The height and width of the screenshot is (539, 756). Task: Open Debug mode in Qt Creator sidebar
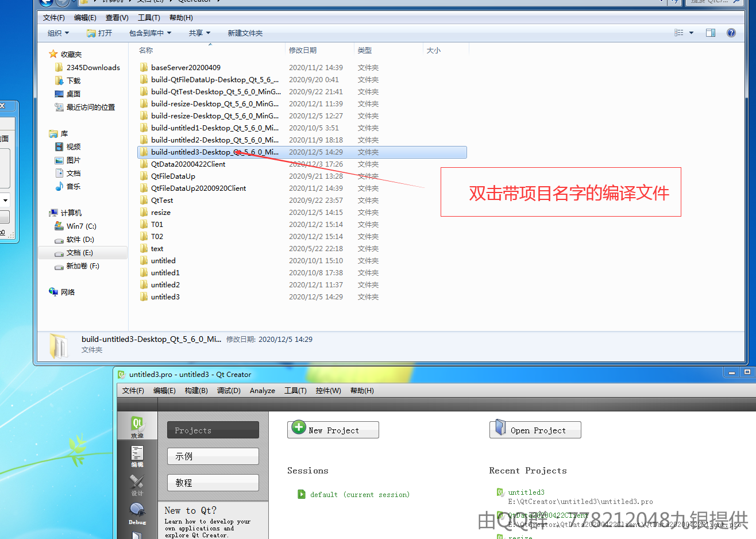tap(137, 514)
